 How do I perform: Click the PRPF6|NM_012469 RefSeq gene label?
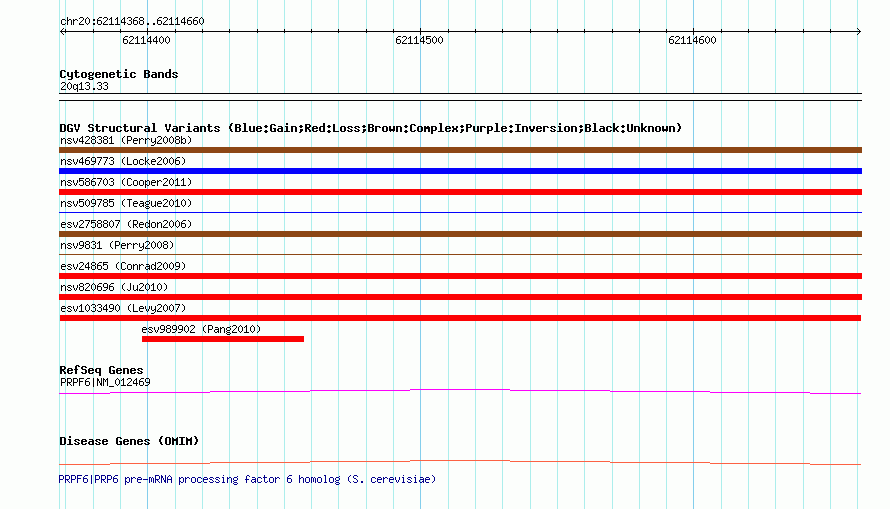click(105, 382)
